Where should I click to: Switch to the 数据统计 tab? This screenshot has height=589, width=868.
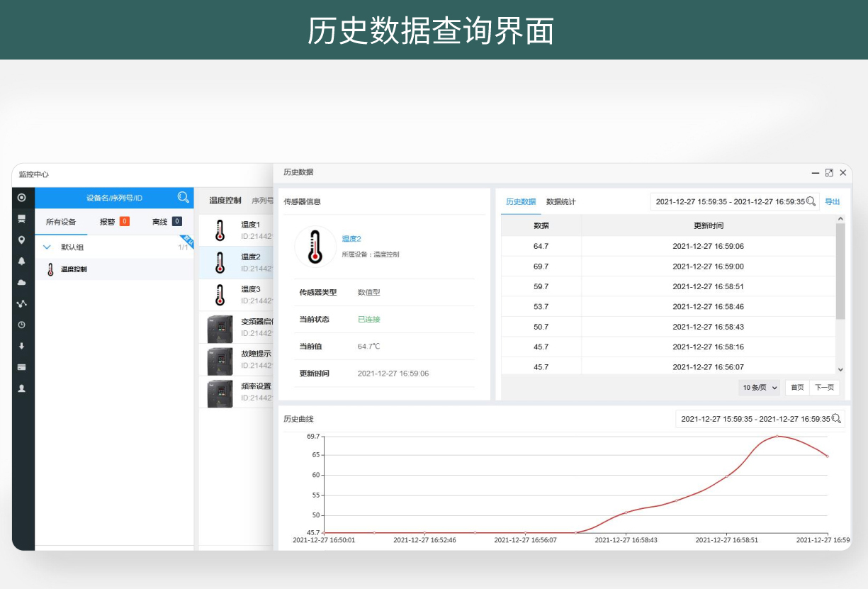click(559, 201)
